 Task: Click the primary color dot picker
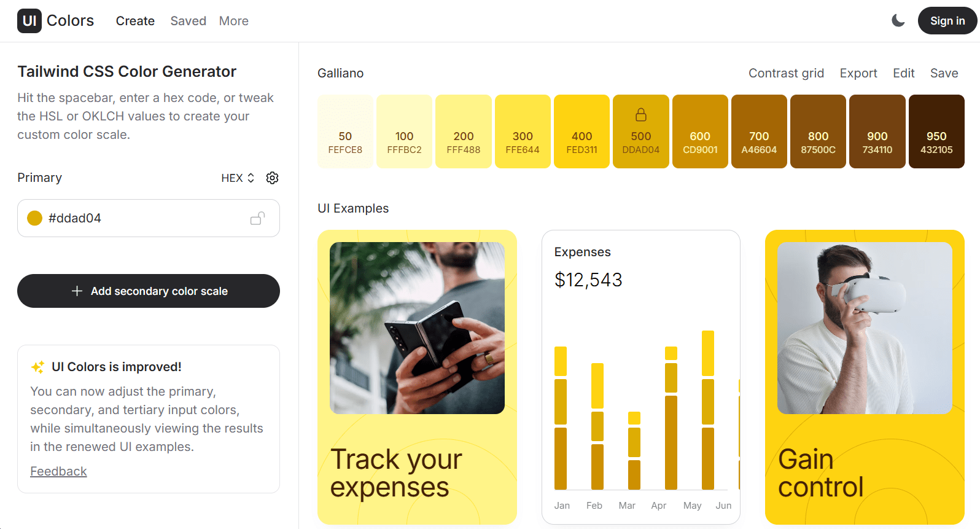point(35,218)
